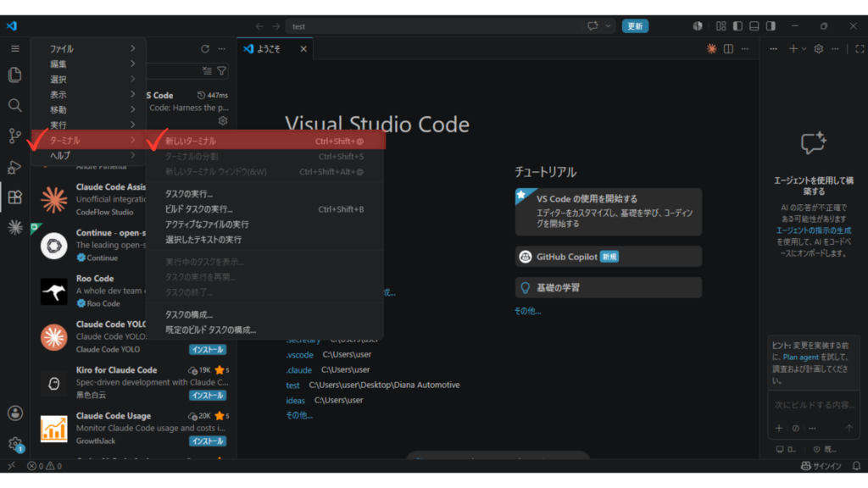
Task: Open 基礎の学習 walkthrough
Action: [609, 288]
